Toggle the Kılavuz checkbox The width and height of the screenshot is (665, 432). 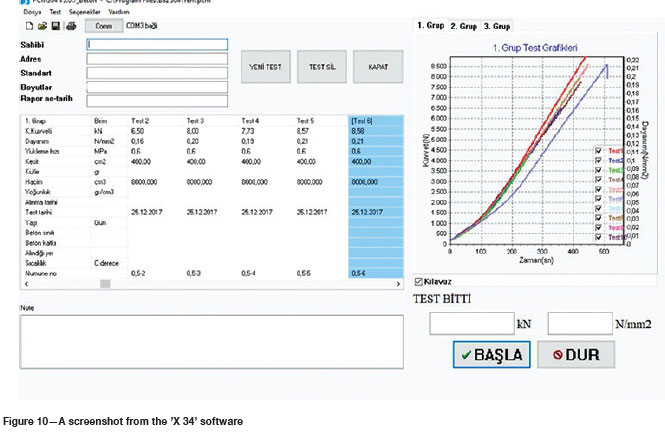coord(419,283)
